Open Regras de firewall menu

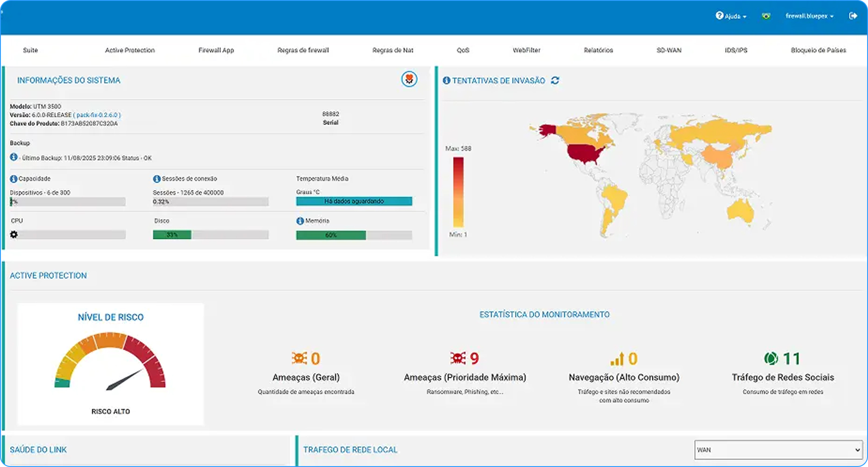click(x=303, y=50)
